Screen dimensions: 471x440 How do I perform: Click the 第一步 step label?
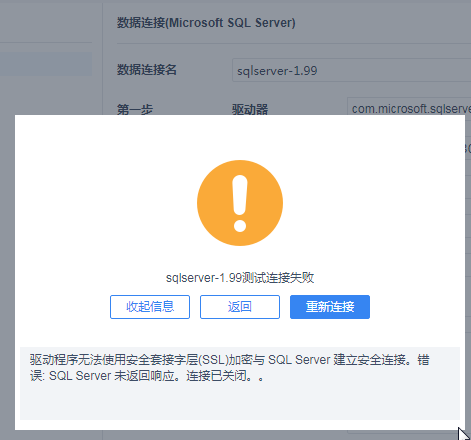coord(135,109)
